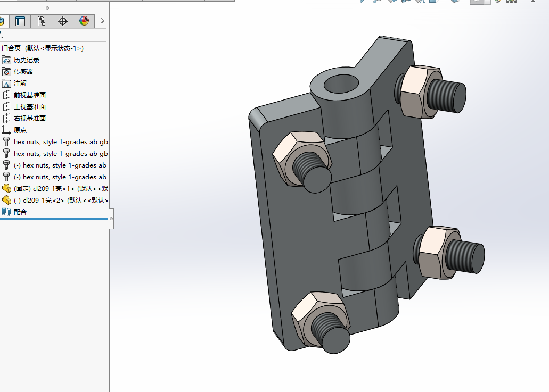Select the lower 'hex nuts ... ab gb' component
Screen dimensions: 549x392
coord(55,154)
